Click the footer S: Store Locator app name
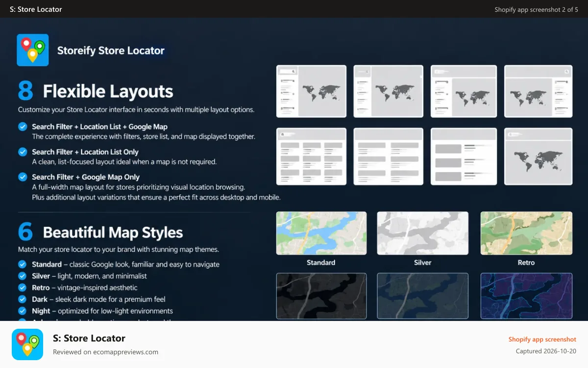Image resolution: width=588 pixels, height=368 pixels. 89,338
